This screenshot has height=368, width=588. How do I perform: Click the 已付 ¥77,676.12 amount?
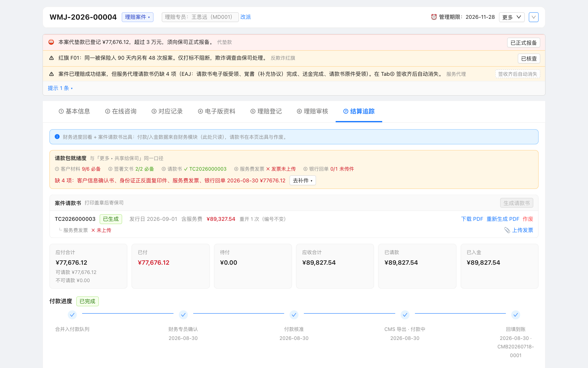[x=154, y=263]
